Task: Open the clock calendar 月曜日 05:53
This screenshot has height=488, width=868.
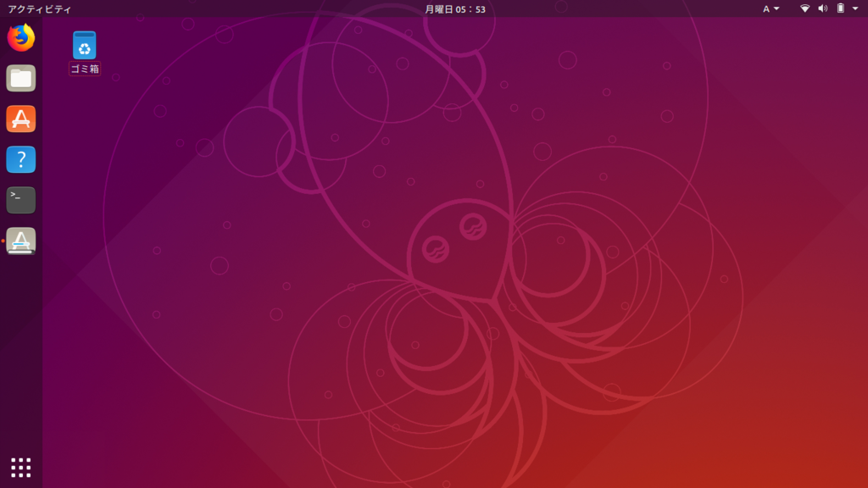Action: (455, 8)
